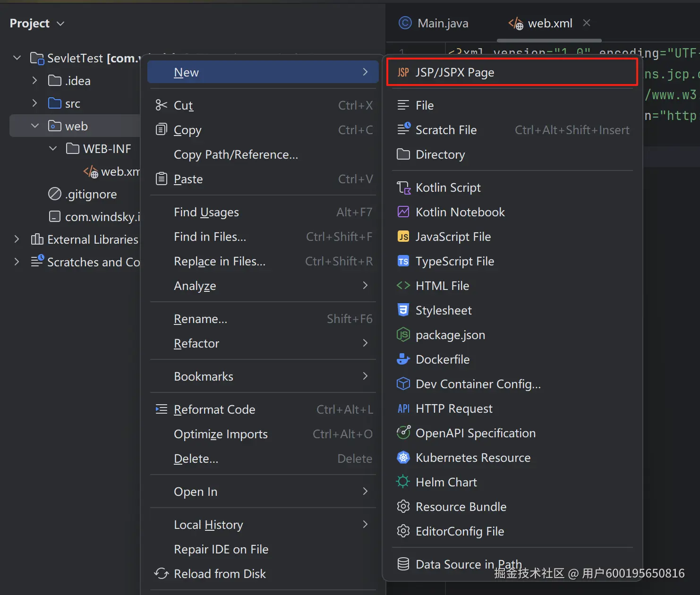
Task: Click the blue TS TypeScript File icon
Action: [403, 261]
